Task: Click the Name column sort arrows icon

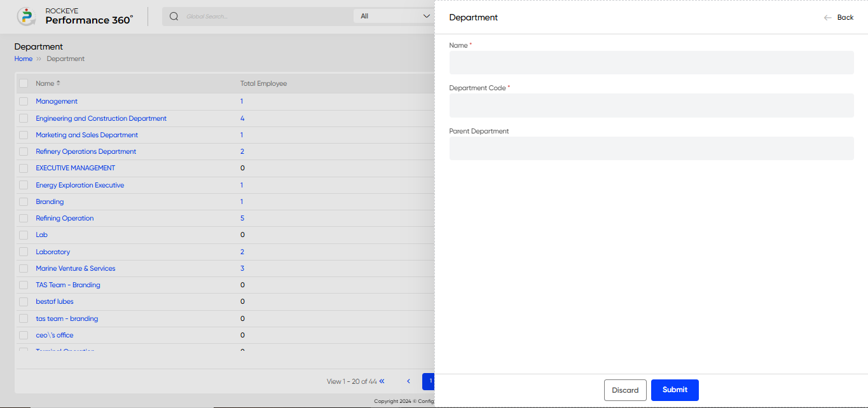Action: tap(59, 83)
